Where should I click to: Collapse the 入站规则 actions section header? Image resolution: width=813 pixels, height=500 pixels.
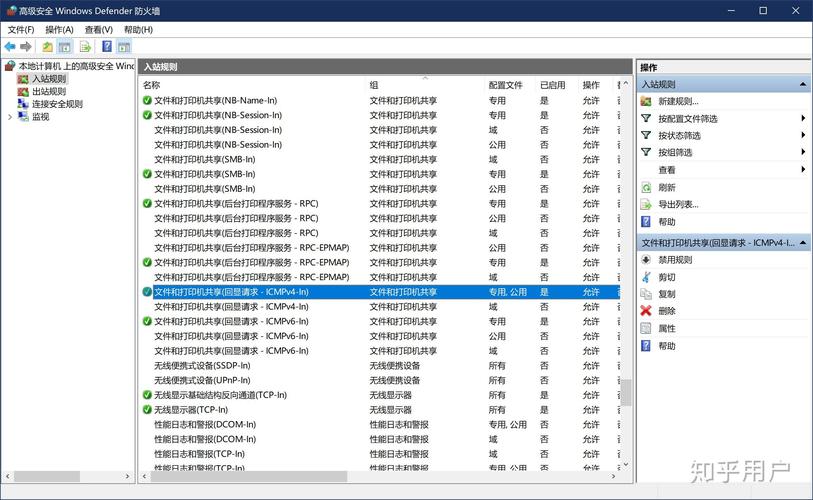point(803,84)
